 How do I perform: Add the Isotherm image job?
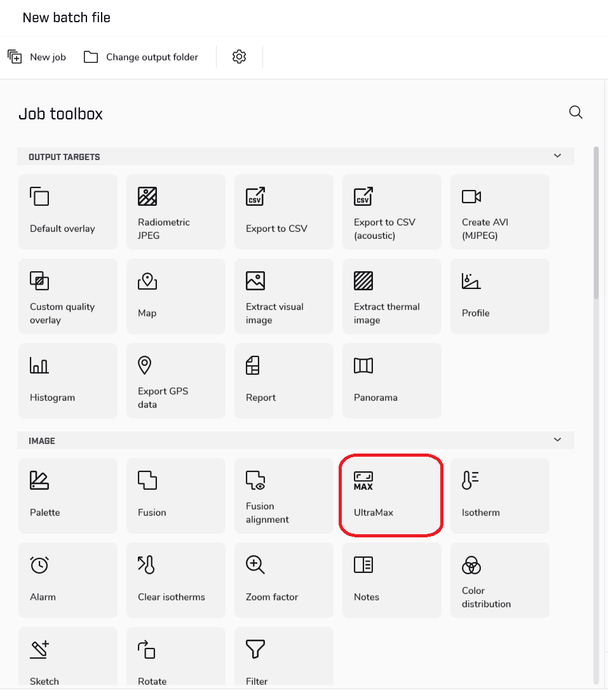pos(499,495)
